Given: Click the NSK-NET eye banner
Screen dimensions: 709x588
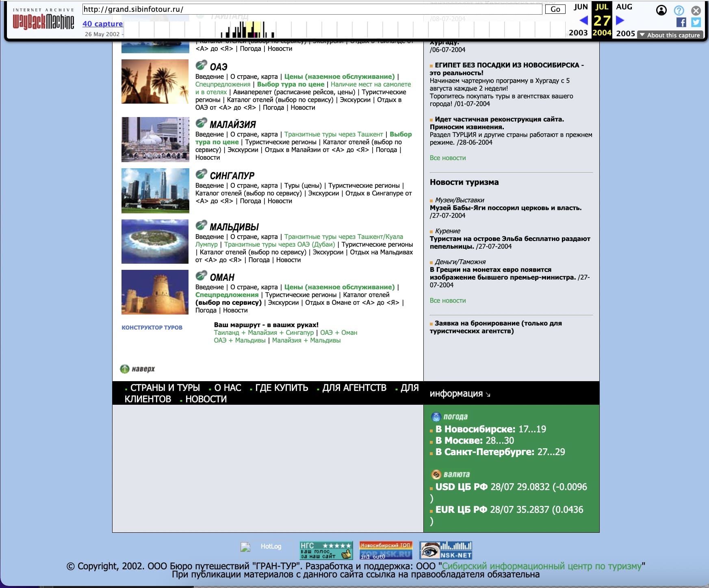Looking at the screenshot, I should tap(446, 551).
